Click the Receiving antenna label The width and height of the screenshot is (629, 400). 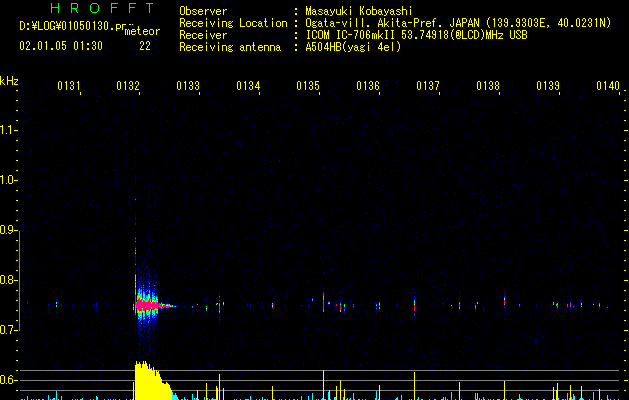[230, 47]
